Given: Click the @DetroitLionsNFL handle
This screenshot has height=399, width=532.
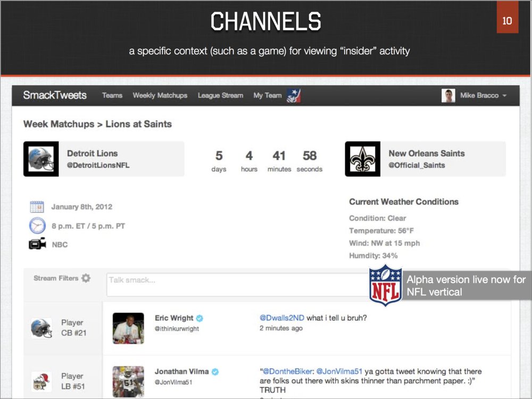Looking at the screenshot, I should point(98,165).
